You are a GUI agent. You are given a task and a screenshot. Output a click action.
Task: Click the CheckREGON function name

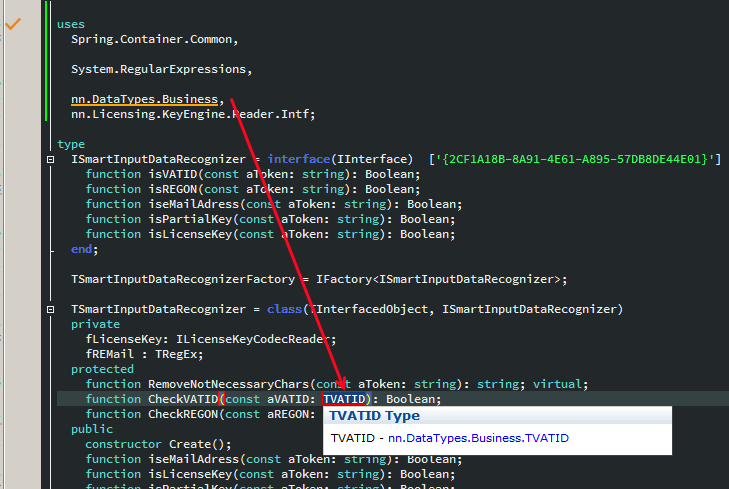[183, 414]
